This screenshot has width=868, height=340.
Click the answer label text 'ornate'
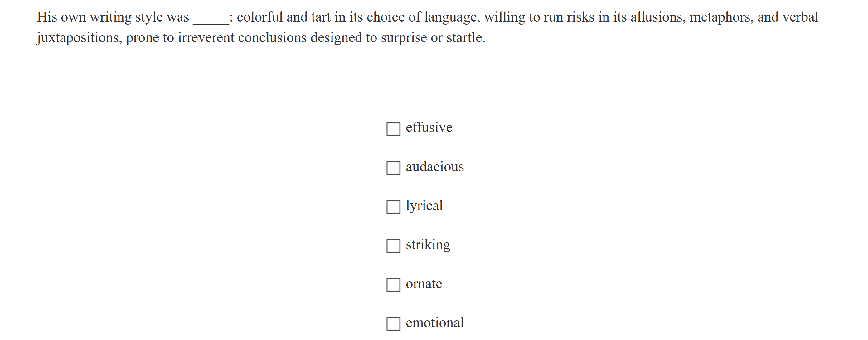tap(424, 284)
